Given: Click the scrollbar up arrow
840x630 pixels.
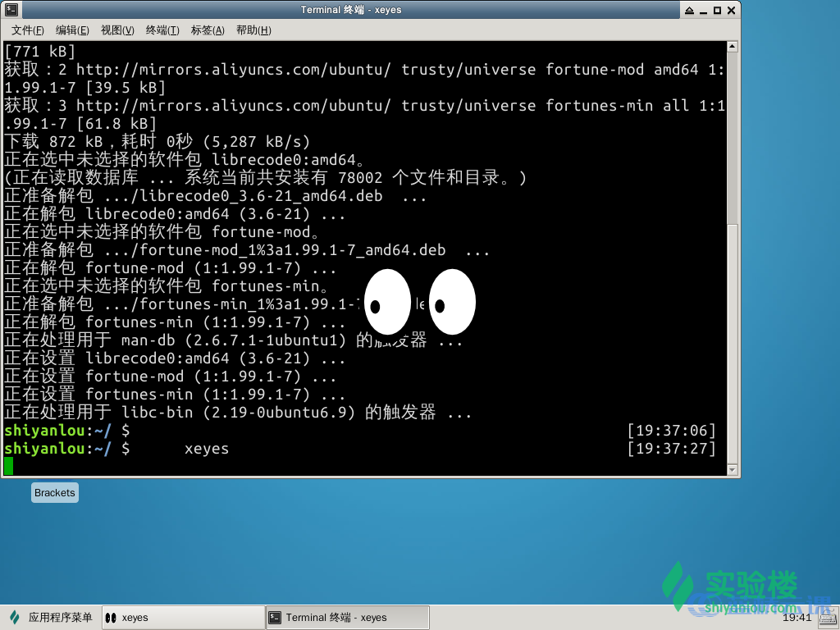Looking at the screenshot, I should [730, 47].
